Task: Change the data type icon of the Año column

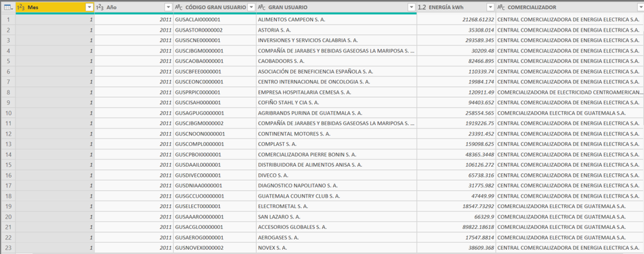Action: [99, 7]
